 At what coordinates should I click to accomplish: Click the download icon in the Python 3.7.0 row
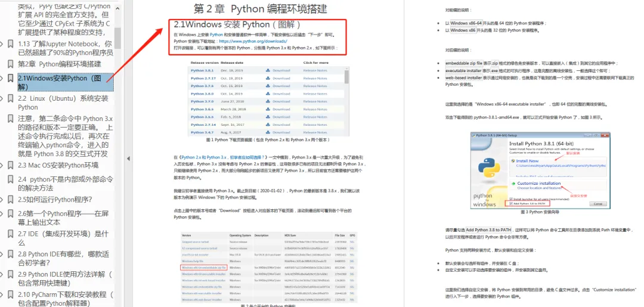coord(268,101)
